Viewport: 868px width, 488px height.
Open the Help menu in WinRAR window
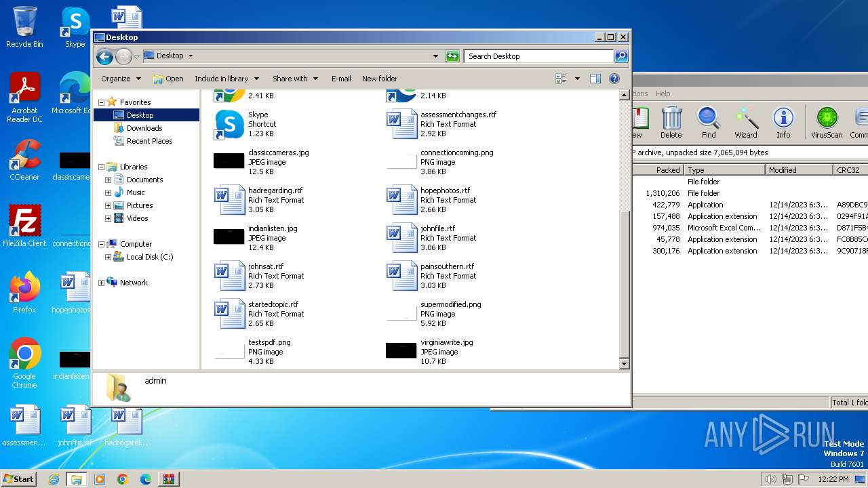[663, 94]
